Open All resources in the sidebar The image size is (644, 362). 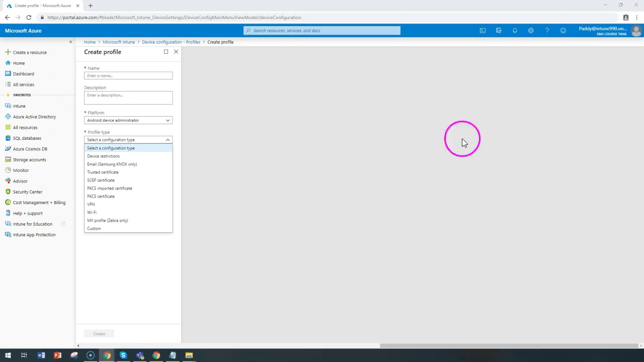(x=25, y=128)
